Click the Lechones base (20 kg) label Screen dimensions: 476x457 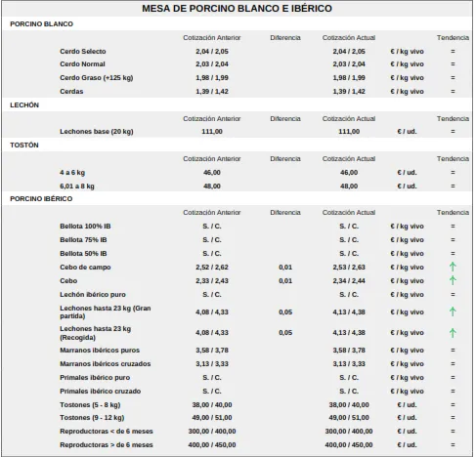(x=97, y=132)
